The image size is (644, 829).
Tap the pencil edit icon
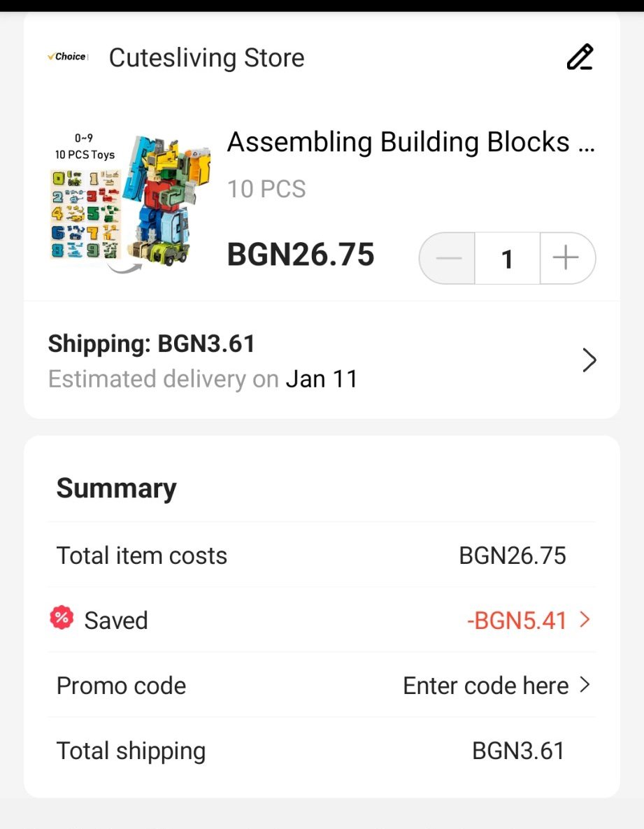(580, 57)
